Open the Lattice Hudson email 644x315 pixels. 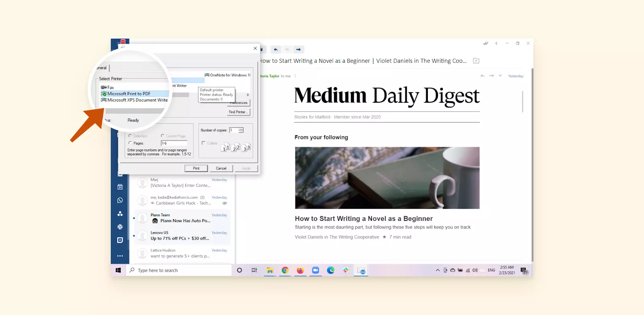pos(182,253)
